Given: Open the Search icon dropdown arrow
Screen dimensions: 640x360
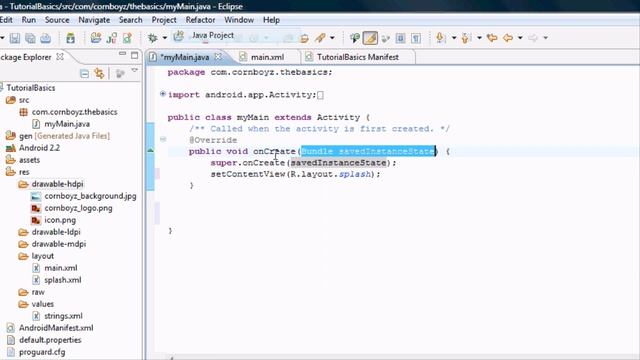Looking at the screenshot, I should pos(332,38).
